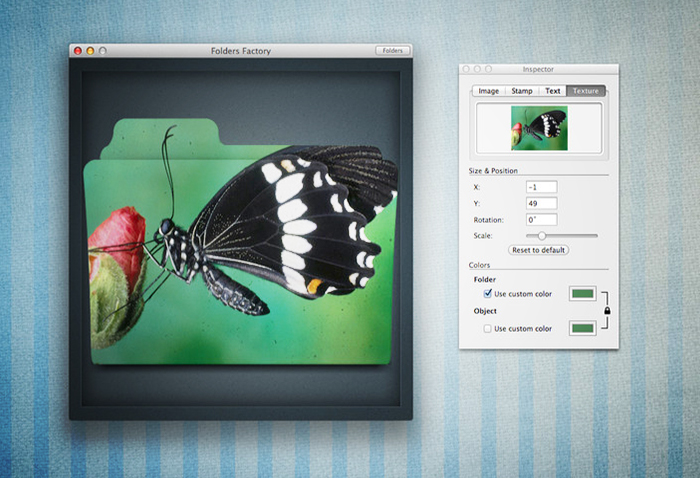
Task: Click the Inspector window title text
Action: coord(538,69)
